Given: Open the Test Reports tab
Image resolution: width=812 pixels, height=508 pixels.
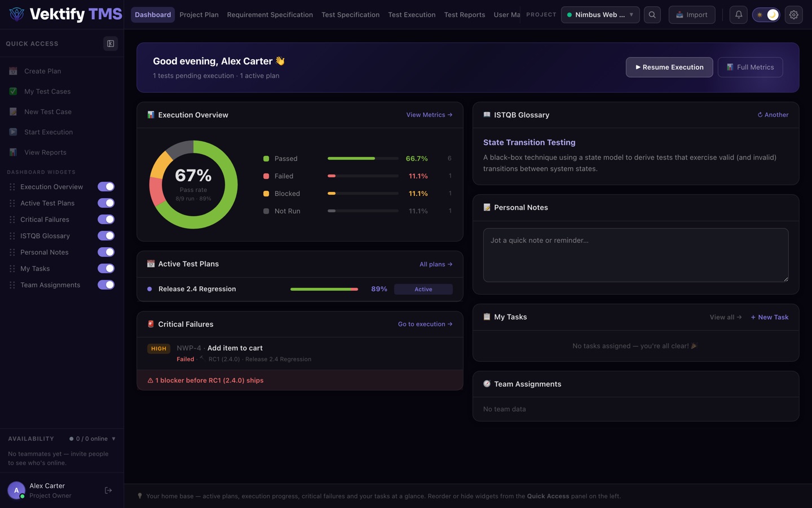Looking at the screenshot, I should pos(464,15).
